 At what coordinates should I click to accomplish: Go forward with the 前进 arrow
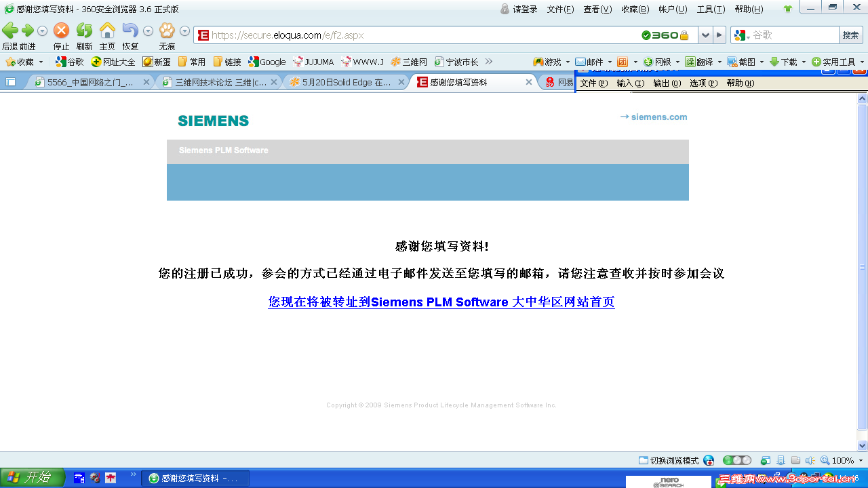coord(28,30)
